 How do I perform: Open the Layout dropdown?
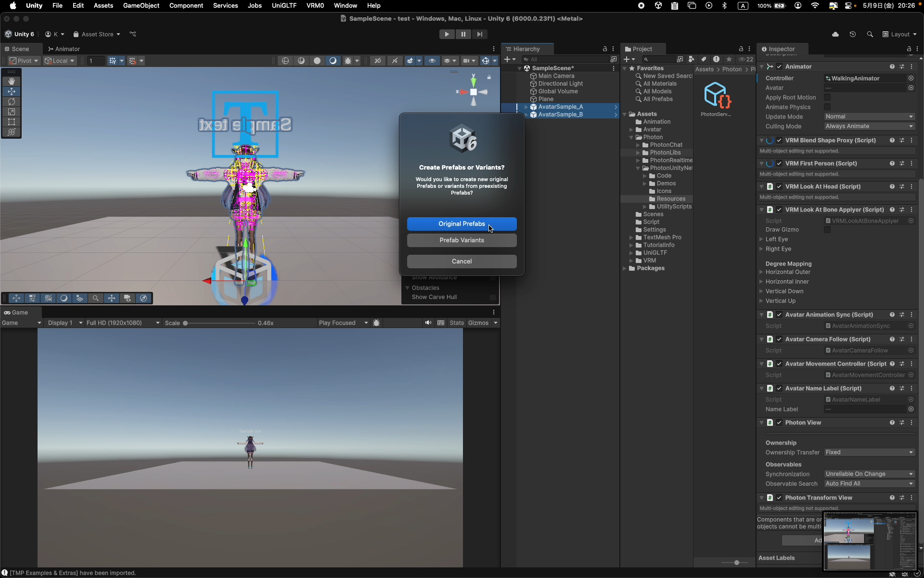(x=899, y=34)
